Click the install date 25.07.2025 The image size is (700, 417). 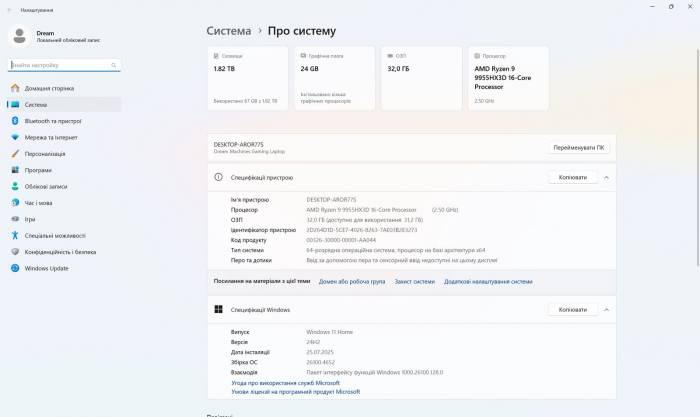point(320,352)
